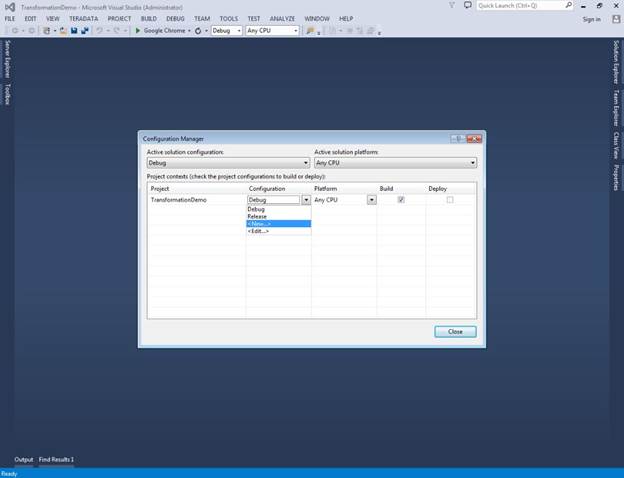
Task: Click the Configuration Manager help button
Action: point(458,139)
